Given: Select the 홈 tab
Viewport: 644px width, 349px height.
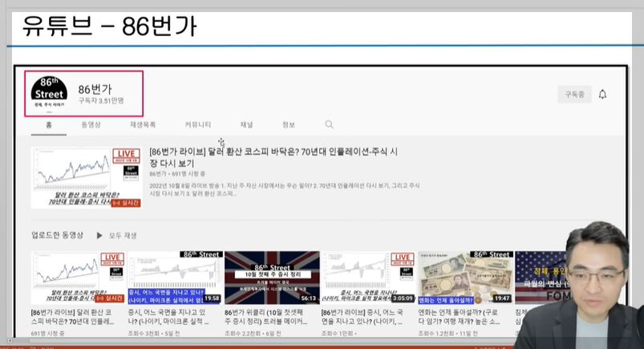Looking at the screenshot, I should 49,124.
